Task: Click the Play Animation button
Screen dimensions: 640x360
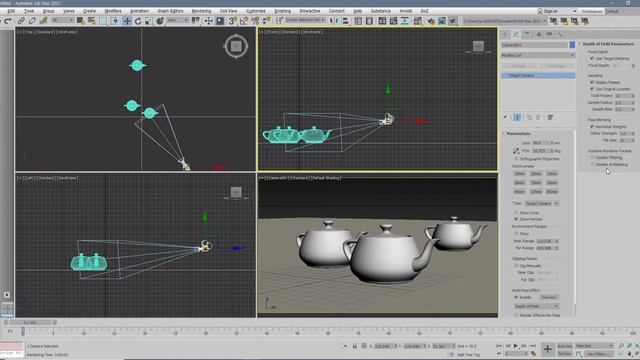Action: 516,346
